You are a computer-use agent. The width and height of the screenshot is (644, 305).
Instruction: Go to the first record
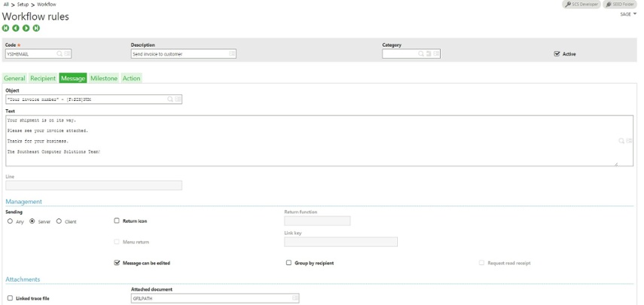pyautogui.click(x=6, y=29)
